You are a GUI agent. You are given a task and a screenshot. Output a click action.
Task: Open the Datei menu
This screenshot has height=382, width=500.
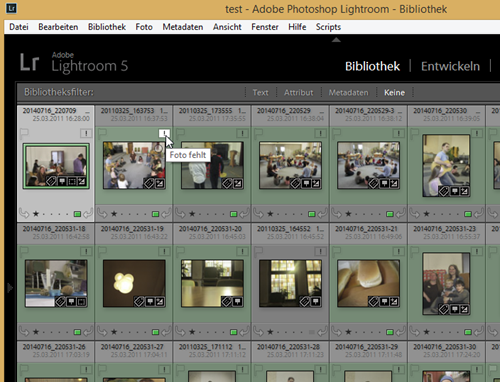(19, 27)
